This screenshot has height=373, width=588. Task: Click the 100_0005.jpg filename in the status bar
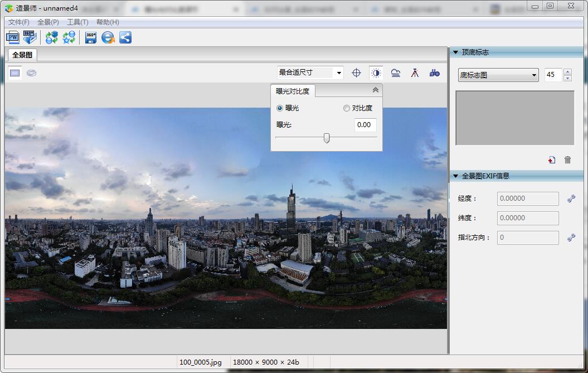201,362
